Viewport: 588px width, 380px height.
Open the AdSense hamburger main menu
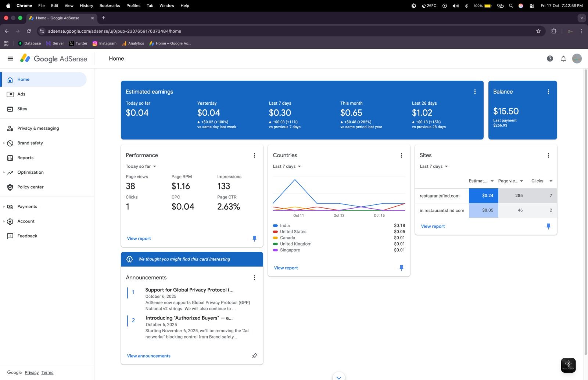(10, 59)
